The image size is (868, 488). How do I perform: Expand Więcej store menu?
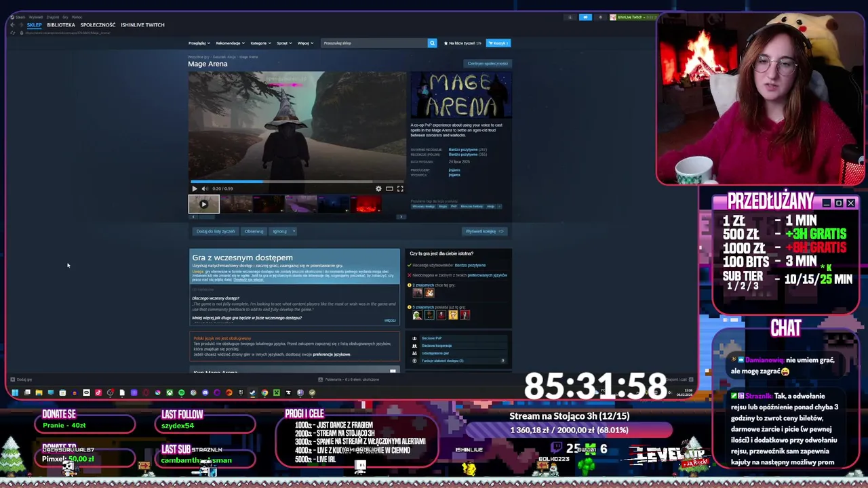pyautogui.click(x=305, y=43)
